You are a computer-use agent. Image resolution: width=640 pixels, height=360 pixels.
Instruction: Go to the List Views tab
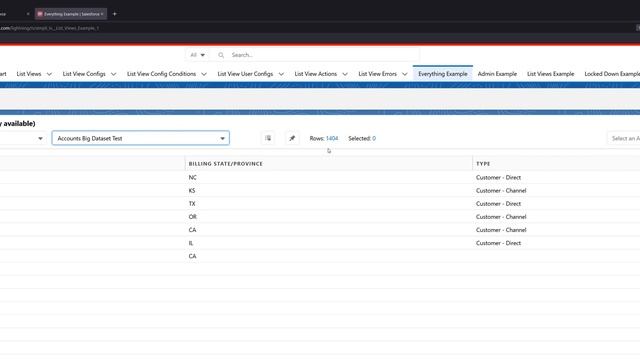[29, 74]
